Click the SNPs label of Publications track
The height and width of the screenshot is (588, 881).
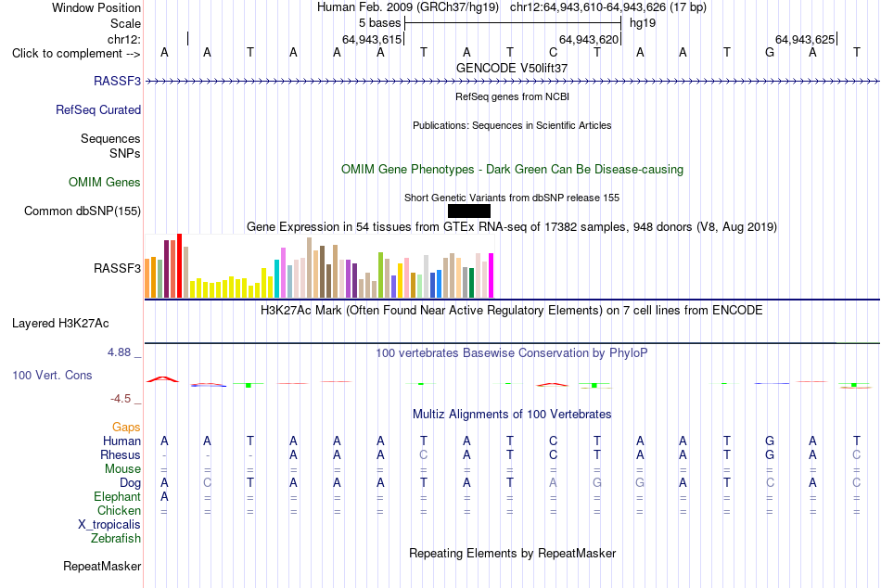tap(125, 153)
